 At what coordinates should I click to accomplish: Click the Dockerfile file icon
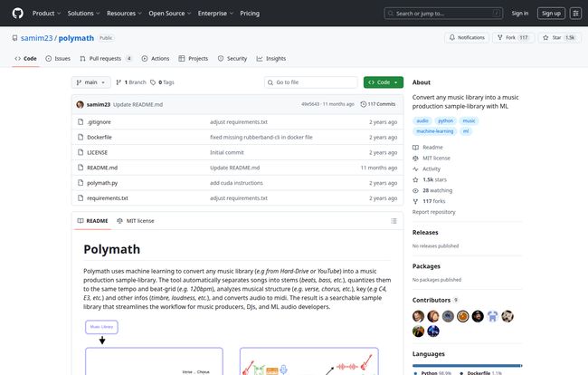80,137
